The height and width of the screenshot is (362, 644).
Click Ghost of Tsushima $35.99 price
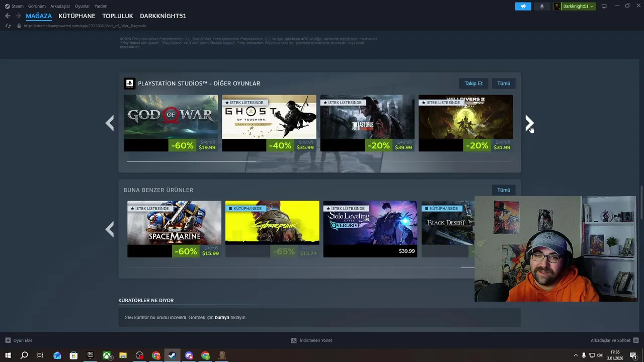point(305,147)
